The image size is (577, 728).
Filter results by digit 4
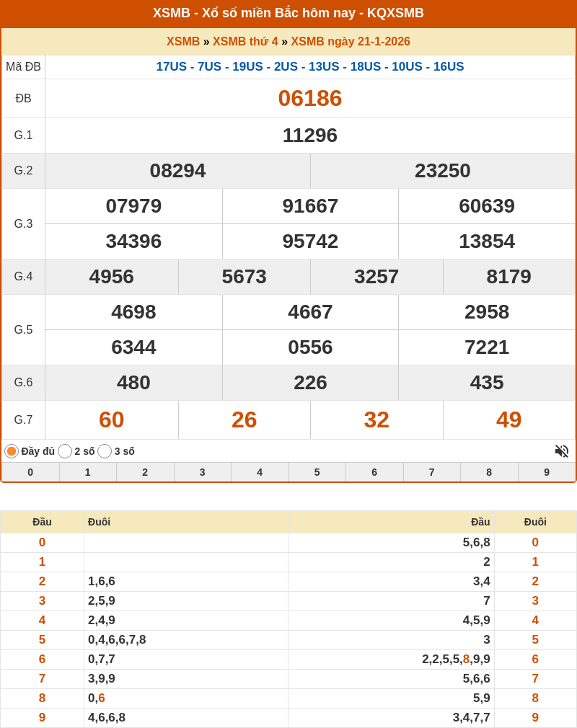260,472
